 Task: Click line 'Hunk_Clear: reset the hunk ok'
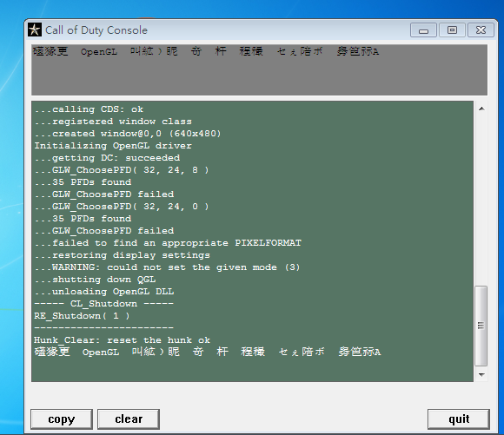[122, 340]
